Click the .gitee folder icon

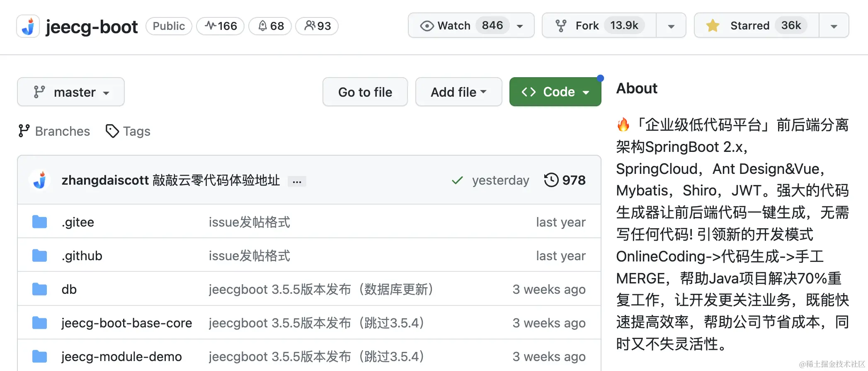(40, 222)
